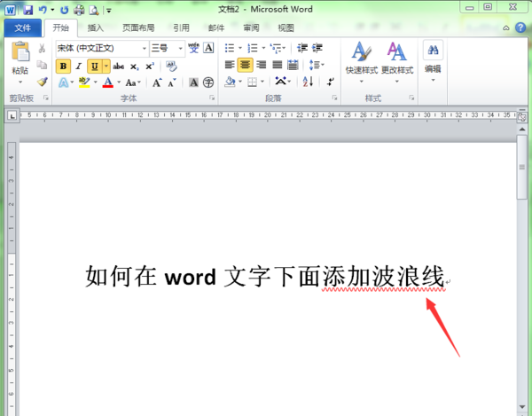
Task: Toggle italic formatting
Action: 79,67
